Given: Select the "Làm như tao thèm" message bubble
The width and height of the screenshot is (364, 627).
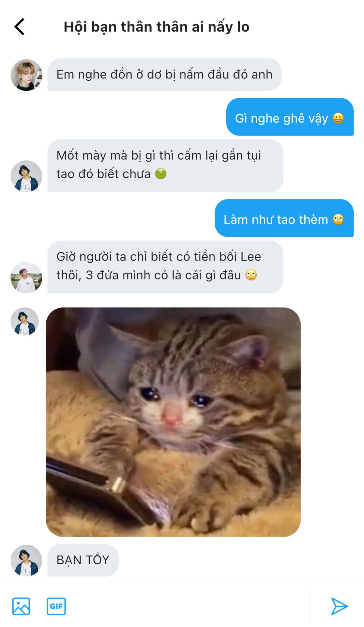Looking at the screenshot, I should point(284,218).
